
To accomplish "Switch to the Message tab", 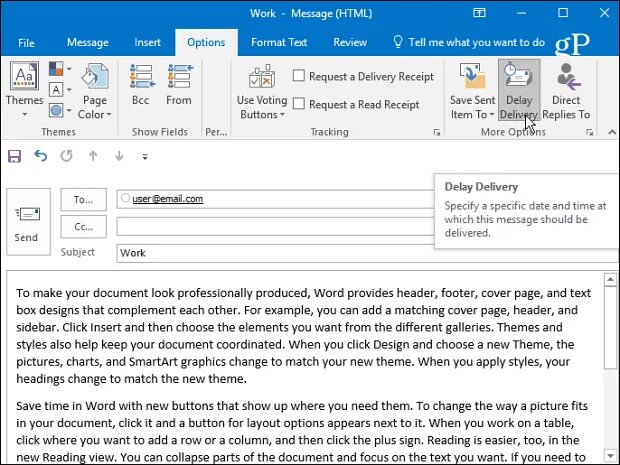I will pyautogui.click(x=88, y=42).
